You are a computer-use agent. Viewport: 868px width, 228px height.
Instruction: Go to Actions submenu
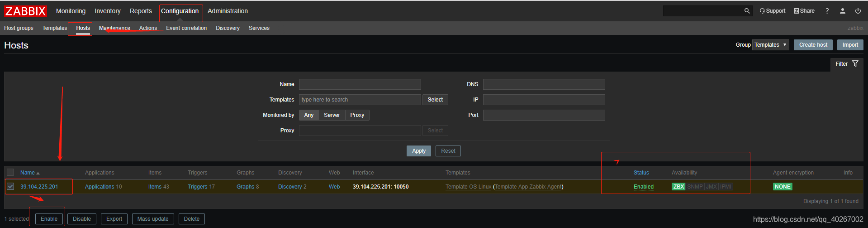click(x=148, y=28)
